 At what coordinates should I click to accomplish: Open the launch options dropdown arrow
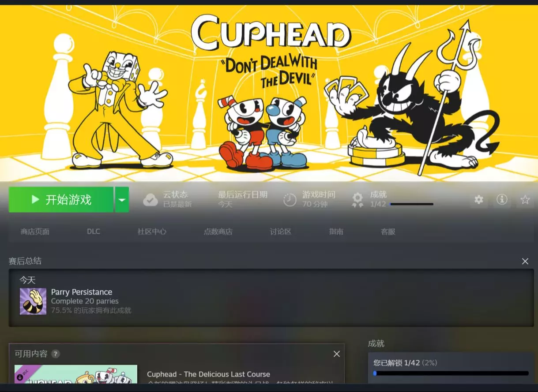pyautogui.click(x=122, y=200)
